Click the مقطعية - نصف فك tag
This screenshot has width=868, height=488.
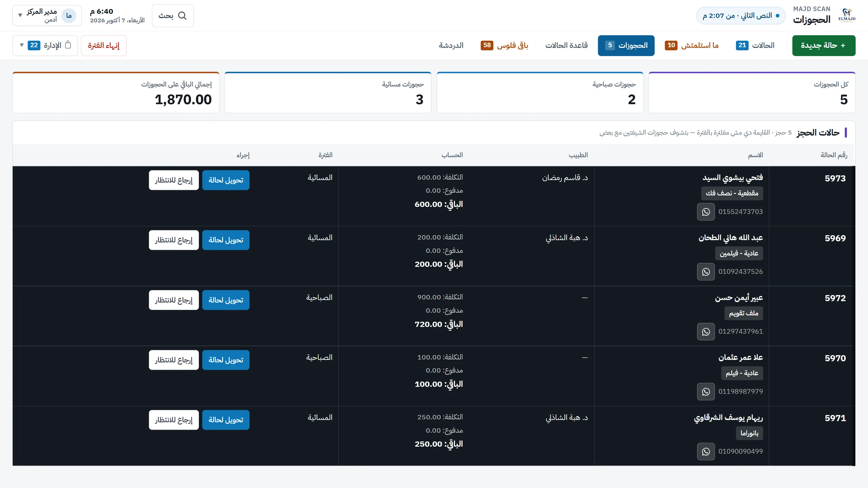732,193
